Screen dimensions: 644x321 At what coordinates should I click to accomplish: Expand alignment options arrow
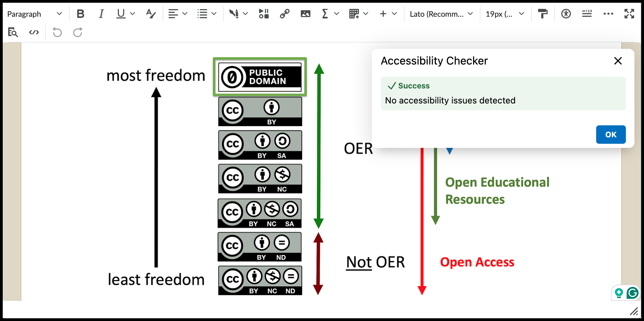[185, 14]
